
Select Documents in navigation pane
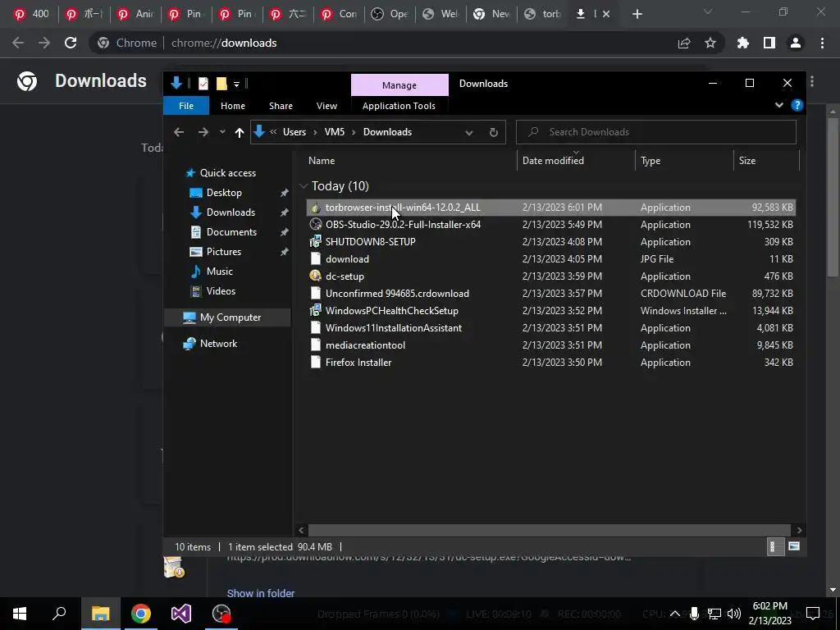231,232
